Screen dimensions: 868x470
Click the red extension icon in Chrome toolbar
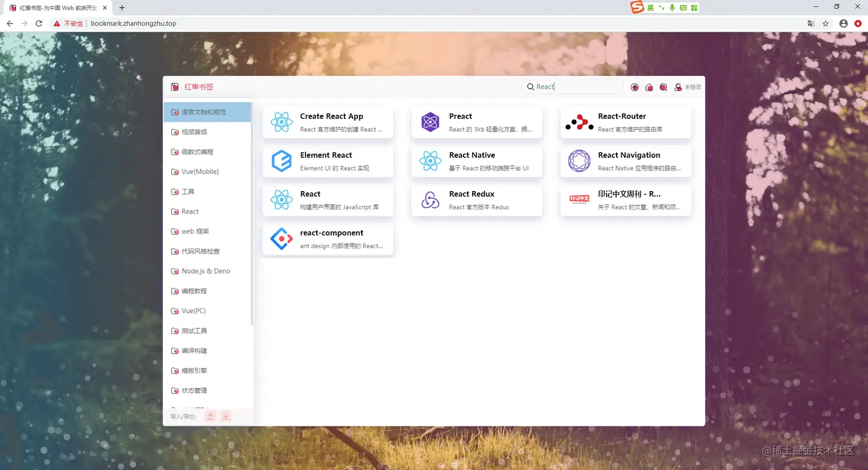coord(858,24)
